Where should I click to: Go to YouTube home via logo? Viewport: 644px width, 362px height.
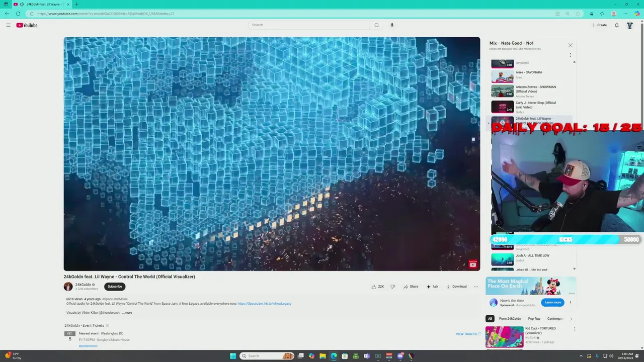(27, 25)
